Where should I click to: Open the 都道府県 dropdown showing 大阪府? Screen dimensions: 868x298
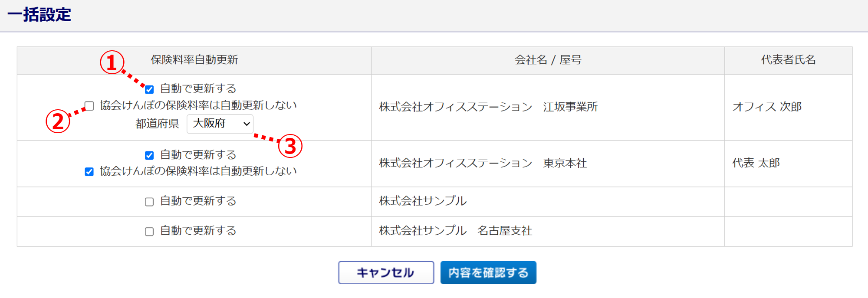coord(220,124)
